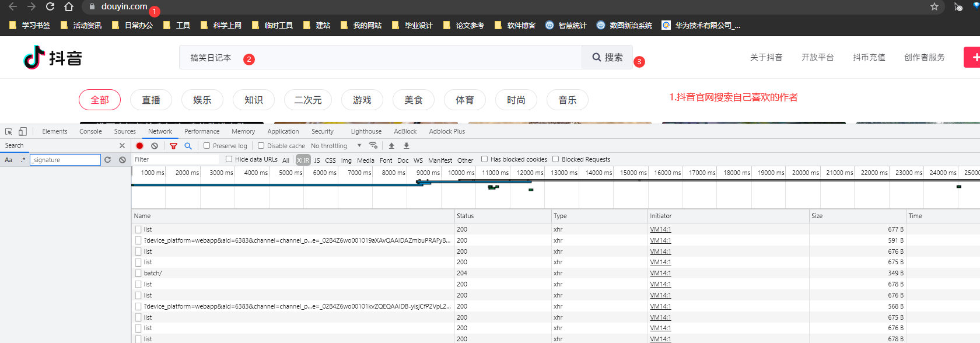Toggle match case Aa in search
Screen dimensions: 980x343
[9, 160]
